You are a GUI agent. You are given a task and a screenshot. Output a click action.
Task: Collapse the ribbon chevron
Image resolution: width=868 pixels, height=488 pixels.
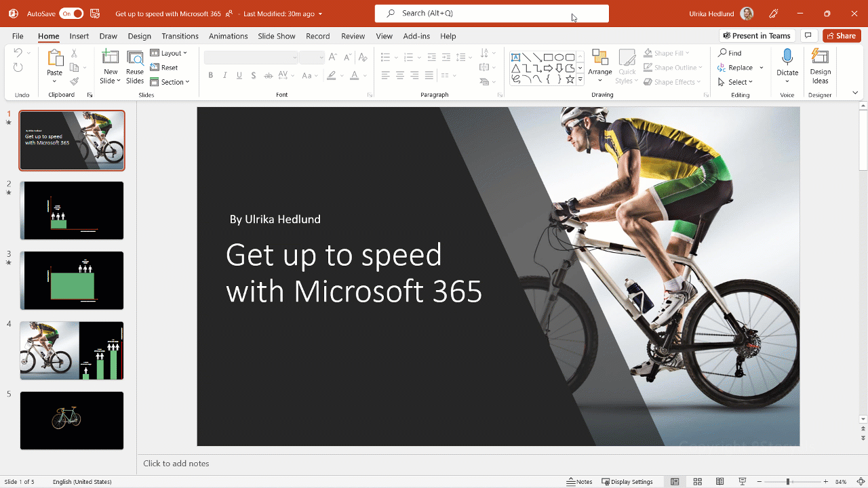pos(855,94)
